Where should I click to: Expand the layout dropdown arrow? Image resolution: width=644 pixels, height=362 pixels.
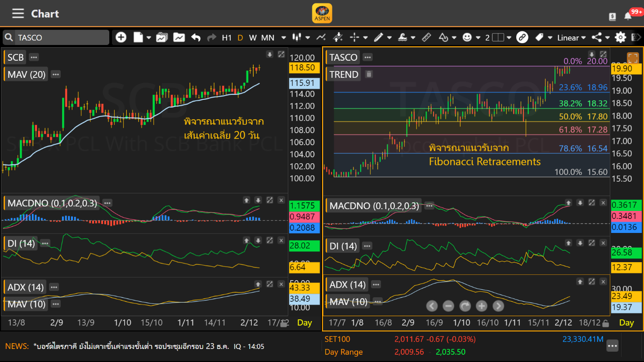point(509,38)
